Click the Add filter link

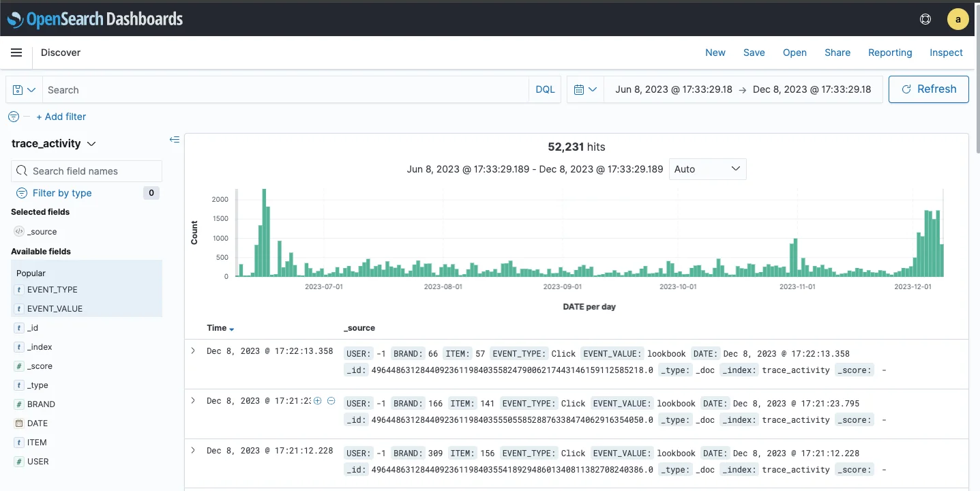(x=61, y=117)
